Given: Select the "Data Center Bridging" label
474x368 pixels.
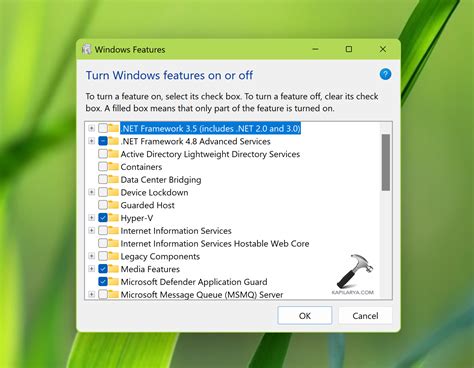Looking at the screenshot, I should click(161, 180).
